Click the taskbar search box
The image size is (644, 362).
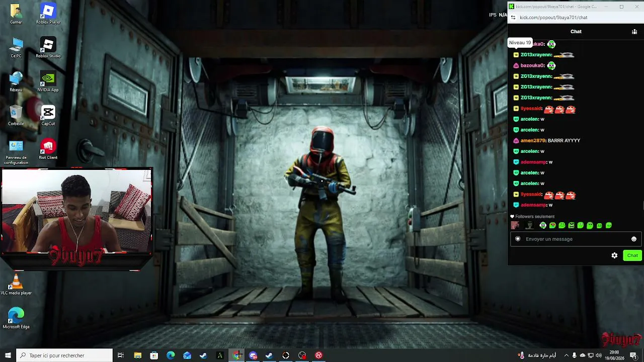coord(64,355)
